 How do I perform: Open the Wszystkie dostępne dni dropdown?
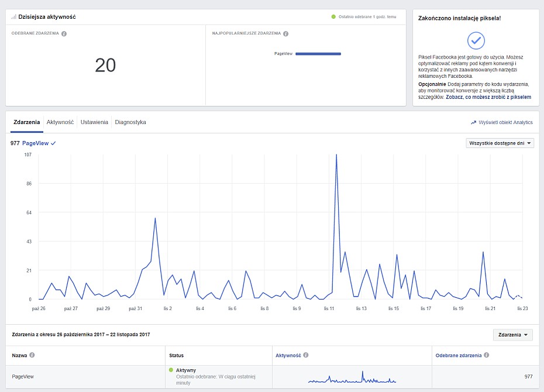coord(500,143)
